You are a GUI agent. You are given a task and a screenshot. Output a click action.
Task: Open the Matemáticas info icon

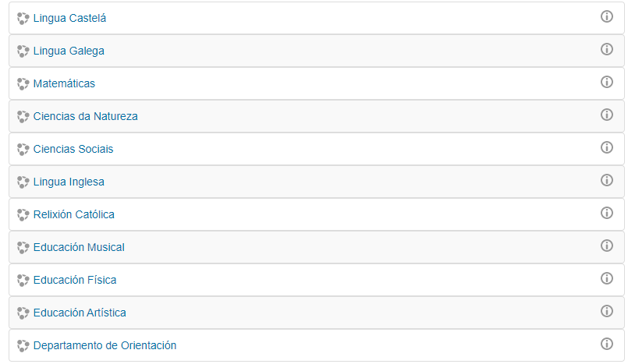[x=606, y=82]
